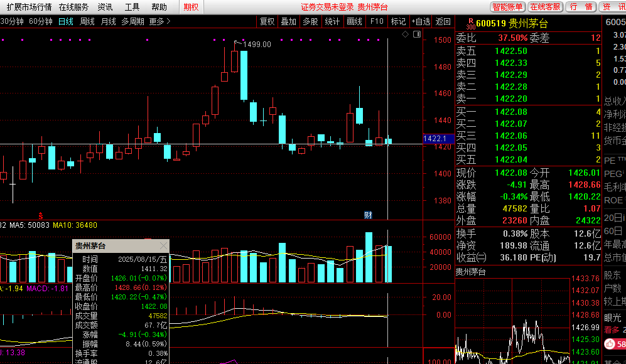Click the MACD: -1.81 indicator label

pyautogui.click(x=48, y=289)
